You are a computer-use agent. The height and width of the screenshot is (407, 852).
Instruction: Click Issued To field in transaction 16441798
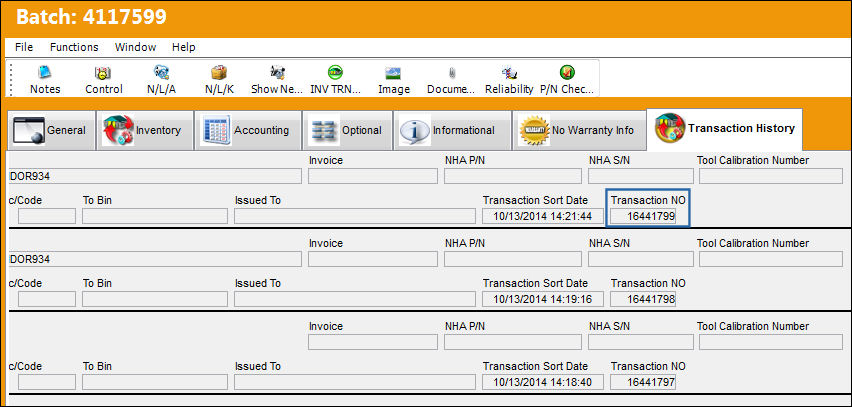click(355, 299)
